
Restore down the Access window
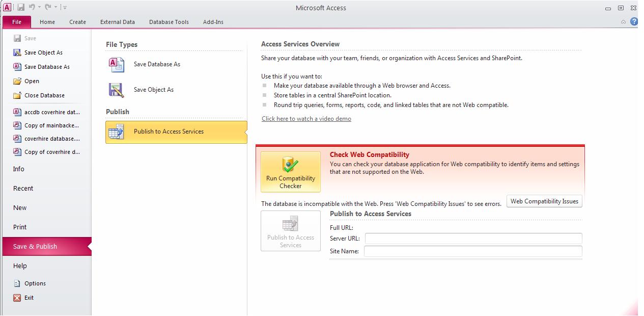(621, 8)
